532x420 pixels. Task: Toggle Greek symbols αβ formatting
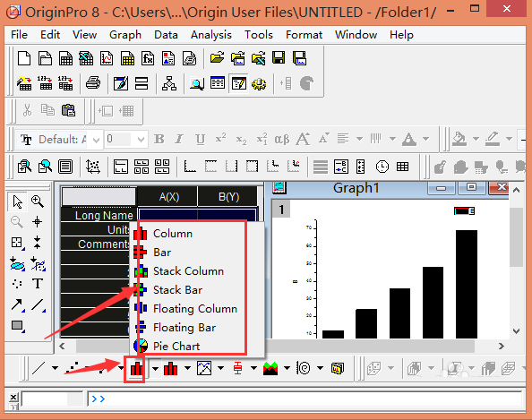[282, 139]
